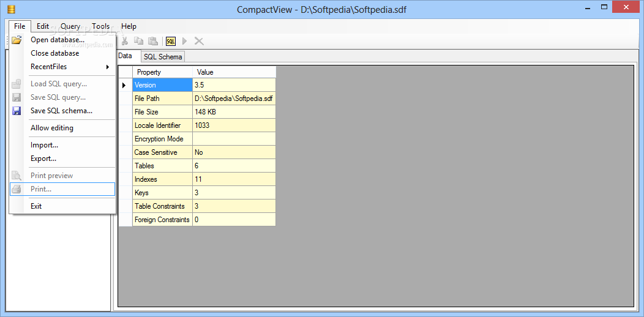644x317 pixels.
Task: Expand the RecentFiles submenu arrow
Action: 108,67
